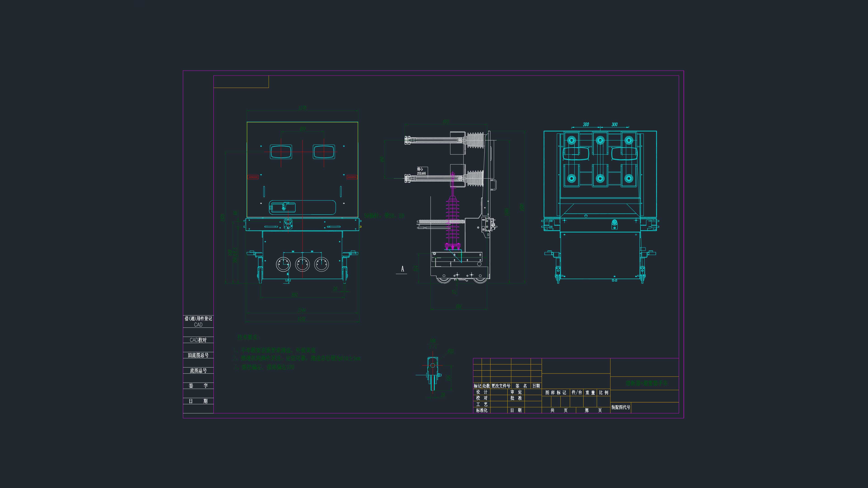Select the '第 页' cell
Viewport: 868px width, 488px height.
tap(593, 410)
